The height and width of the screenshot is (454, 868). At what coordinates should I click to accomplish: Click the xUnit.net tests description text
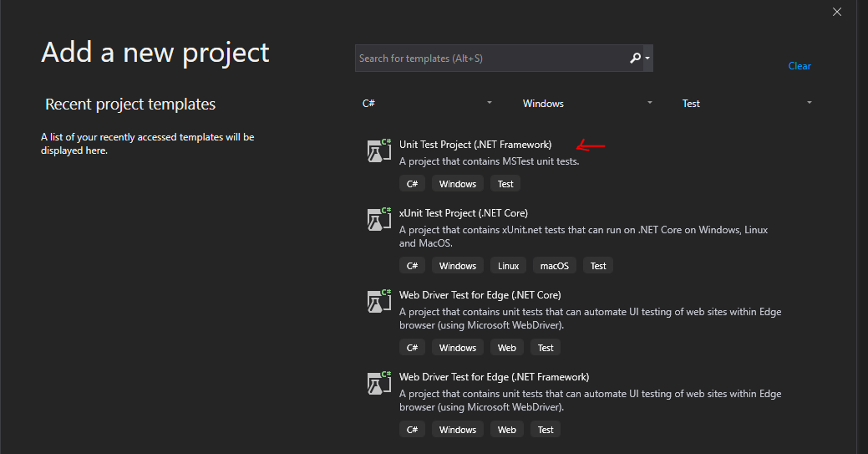click(583, 237)
